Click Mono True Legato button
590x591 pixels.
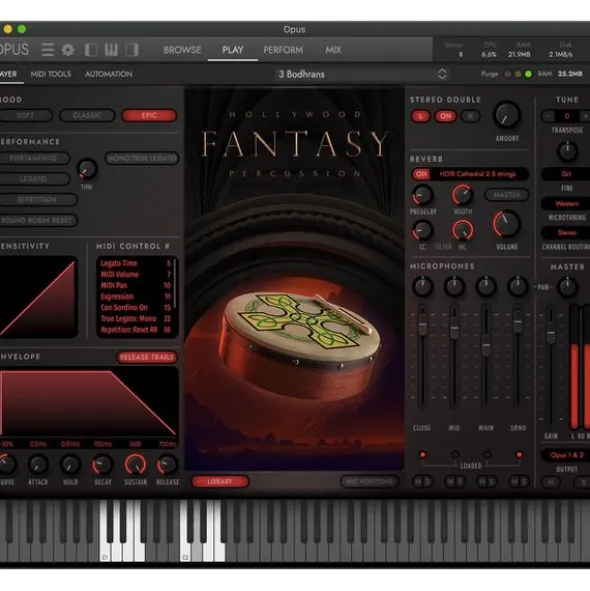point(142,158)
